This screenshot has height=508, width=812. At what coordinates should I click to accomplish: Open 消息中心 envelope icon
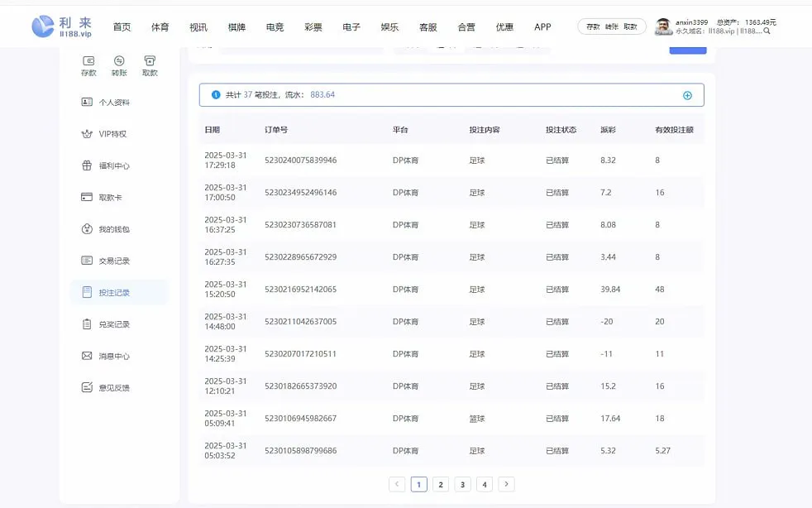tap(87, 356)
